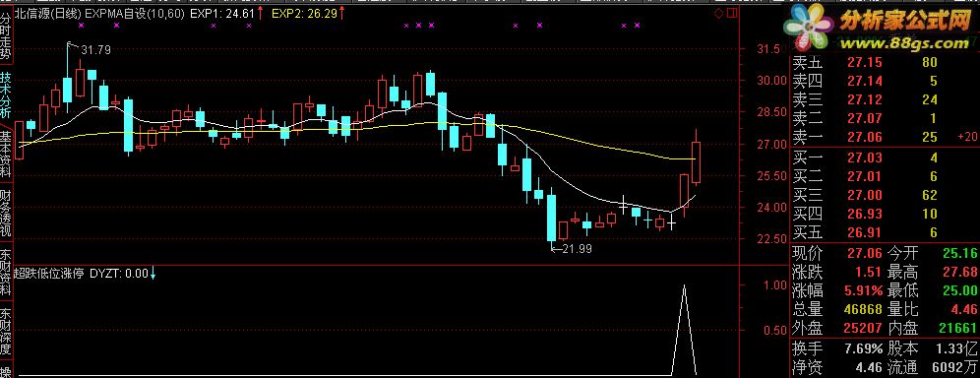Click the red up arrow after EXP1 value
This screenshot has height=378, width=980.
coord(260,13)
